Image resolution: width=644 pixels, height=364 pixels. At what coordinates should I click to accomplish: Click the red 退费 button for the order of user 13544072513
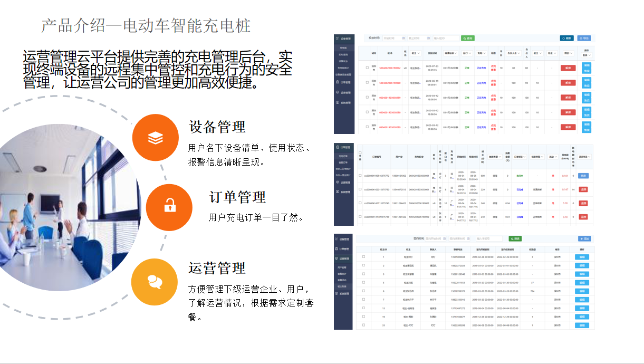pos(583,189)
